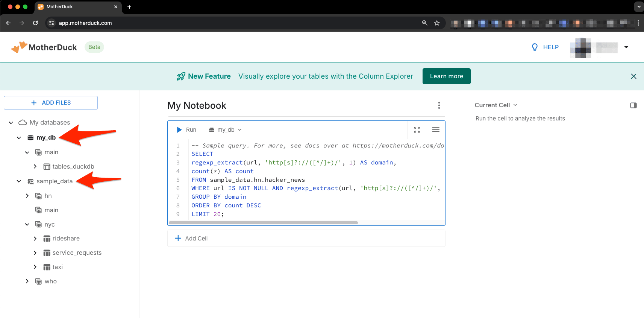Go back in browser history

tap(8, 23)
